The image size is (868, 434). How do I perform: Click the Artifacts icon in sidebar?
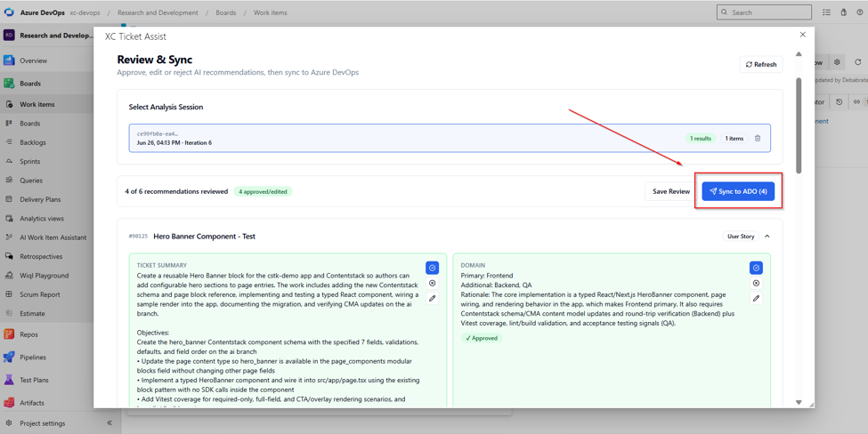click(9, 403)
